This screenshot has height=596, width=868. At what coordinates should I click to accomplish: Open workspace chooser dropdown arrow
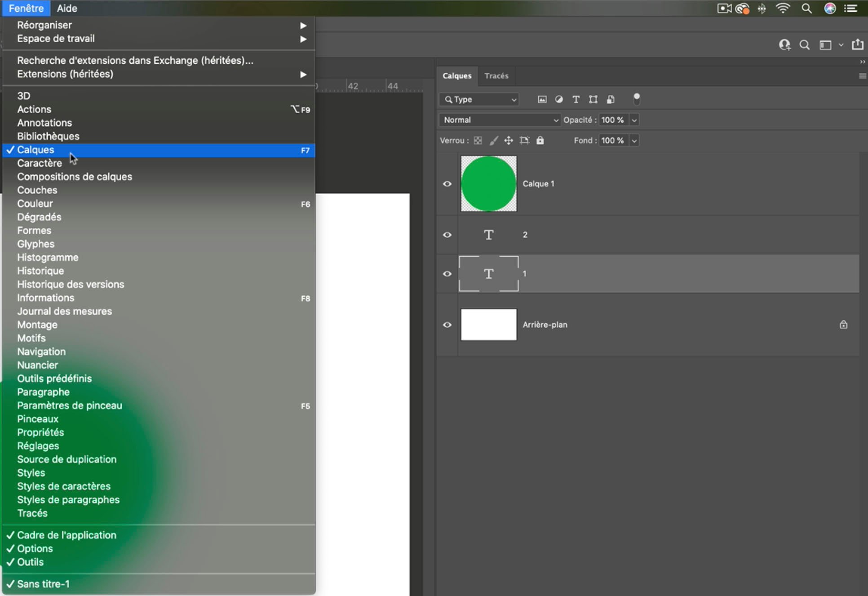841,45
